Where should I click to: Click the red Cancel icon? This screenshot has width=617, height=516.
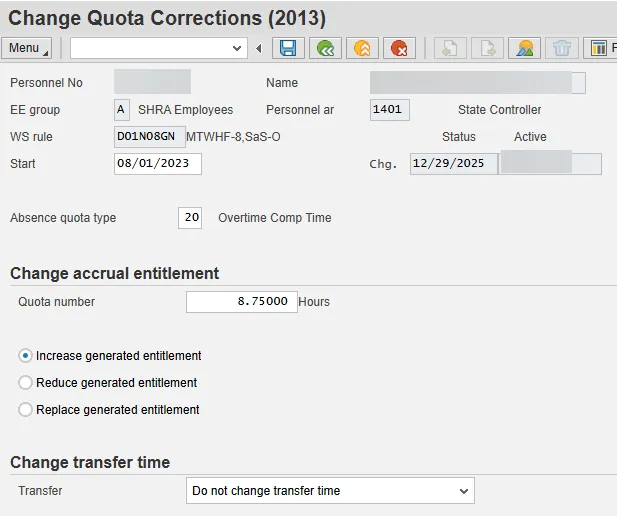pos(400,48)
